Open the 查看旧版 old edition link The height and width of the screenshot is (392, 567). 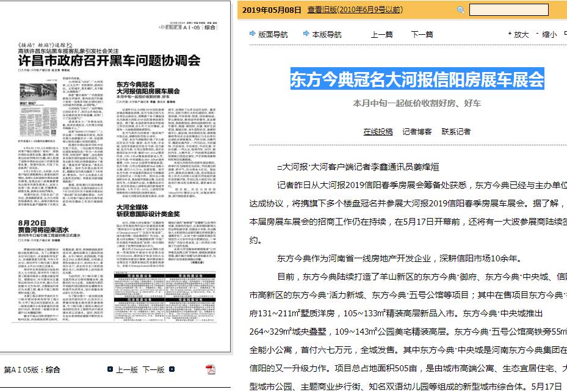[355, 10]
